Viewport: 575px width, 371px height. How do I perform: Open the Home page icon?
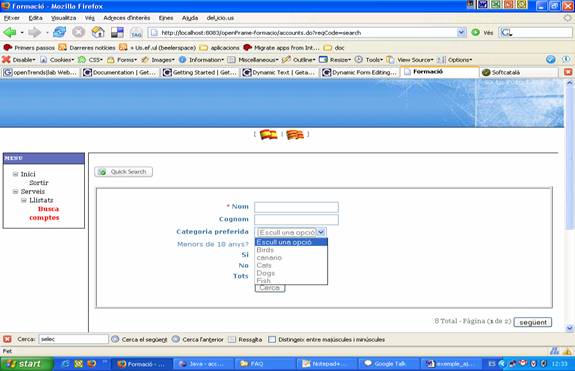pos(98,32)
